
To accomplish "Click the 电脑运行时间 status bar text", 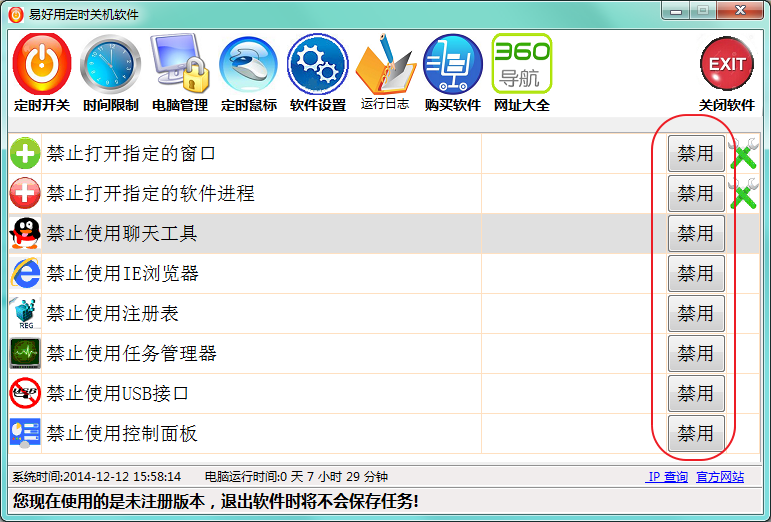I will [296, 476].
